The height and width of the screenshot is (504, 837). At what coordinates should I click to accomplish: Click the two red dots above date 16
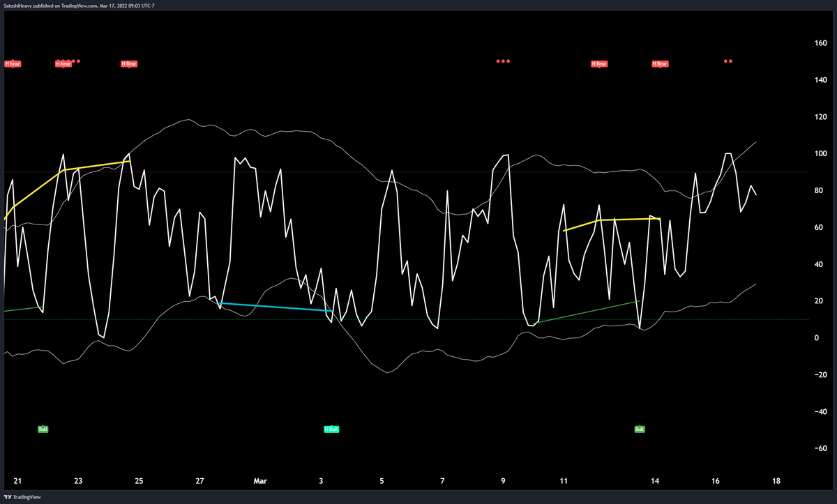pyautogui.click(x=728, y=61)
